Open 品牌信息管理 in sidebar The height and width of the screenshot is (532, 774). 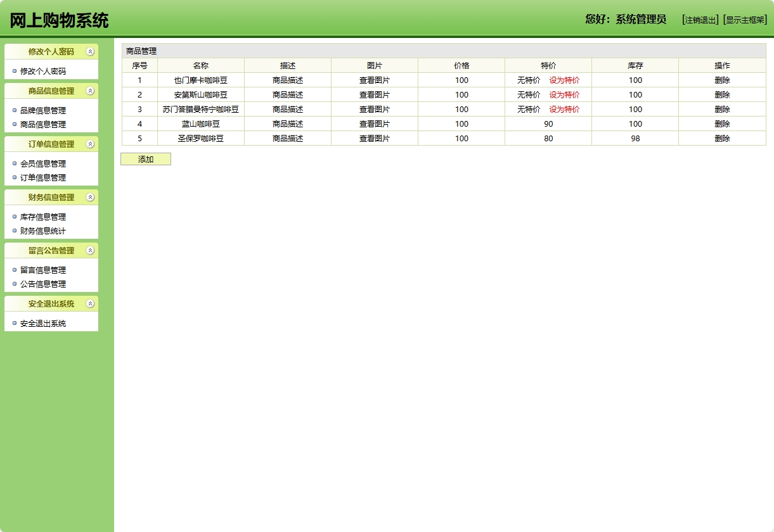(x=43, y=110)
